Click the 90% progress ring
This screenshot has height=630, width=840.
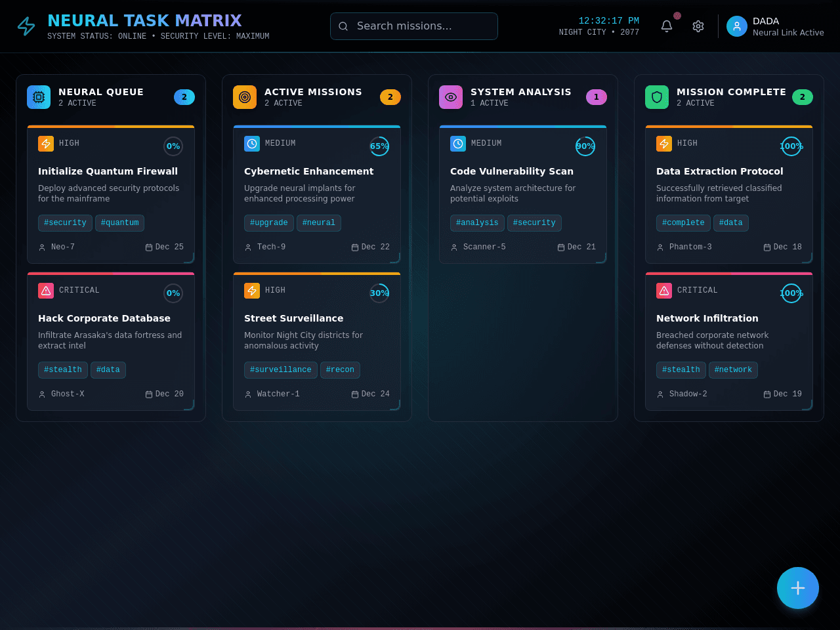tap(585, 146)
